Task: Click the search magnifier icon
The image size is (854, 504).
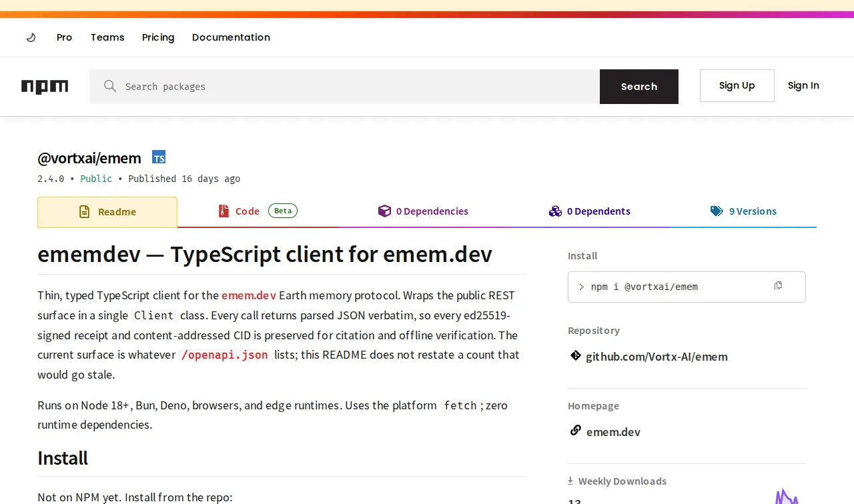Action: 110,86
